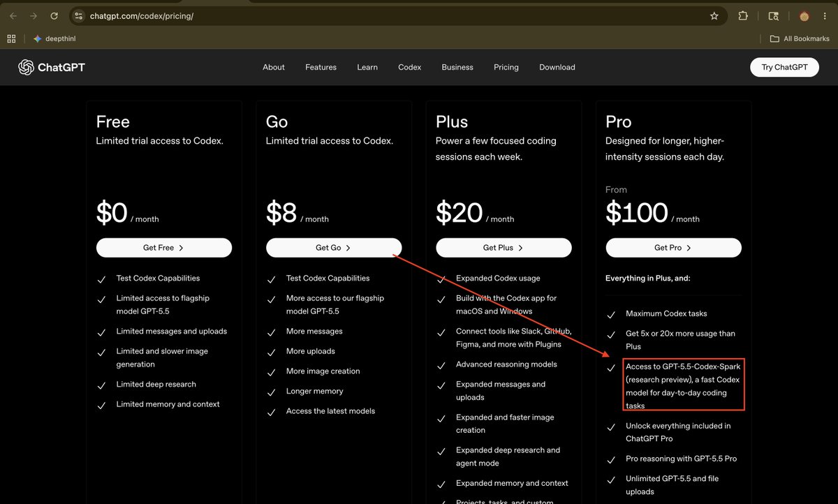The image size is (838, 504).
Task: Click checkmark beside 'Longer memory'
Action: tap(271, 392)
